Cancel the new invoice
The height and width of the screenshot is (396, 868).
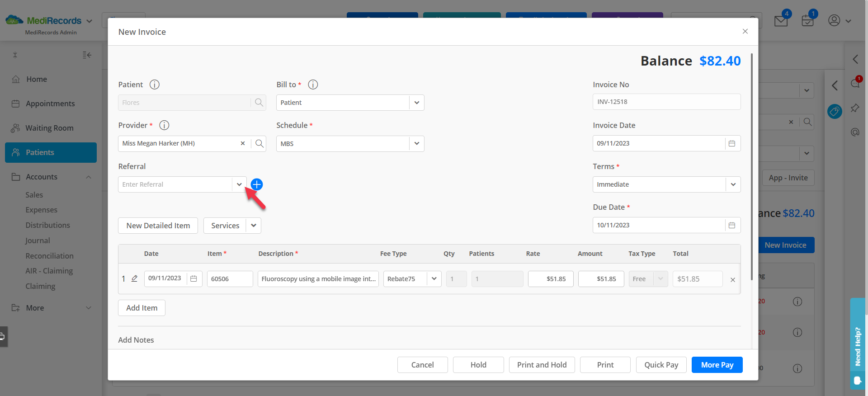click(423, 365)
